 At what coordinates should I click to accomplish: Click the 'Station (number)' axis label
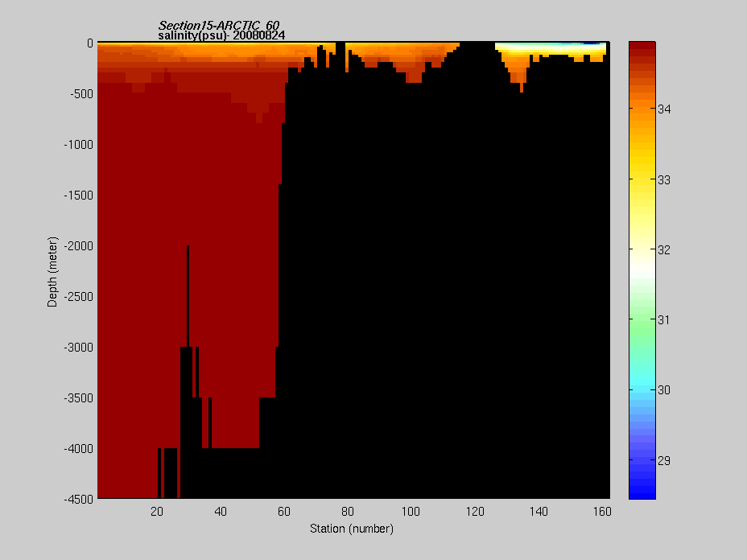(352, 529)
